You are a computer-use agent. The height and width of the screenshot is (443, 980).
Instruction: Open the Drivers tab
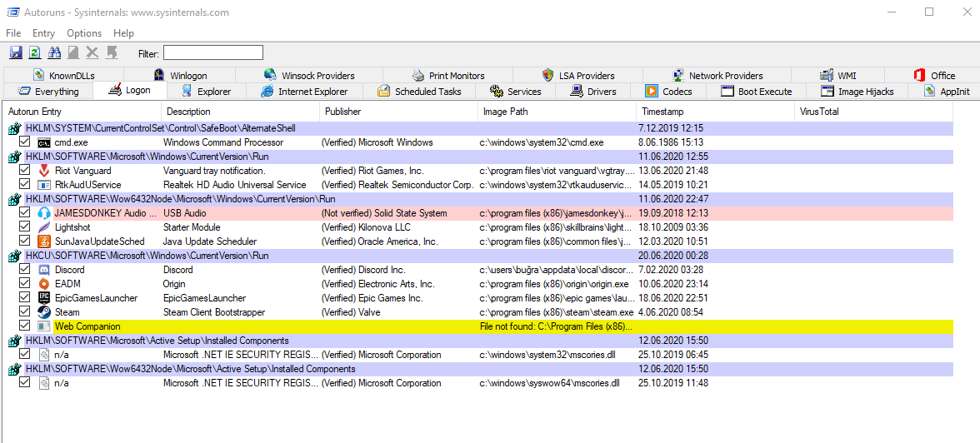[x=593, y=92]
